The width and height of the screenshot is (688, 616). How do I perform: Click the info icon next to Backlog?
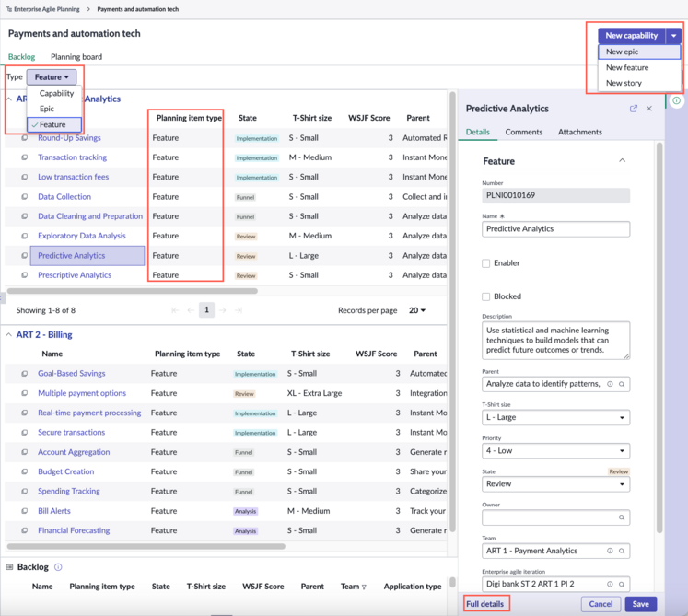click(58, 567)
